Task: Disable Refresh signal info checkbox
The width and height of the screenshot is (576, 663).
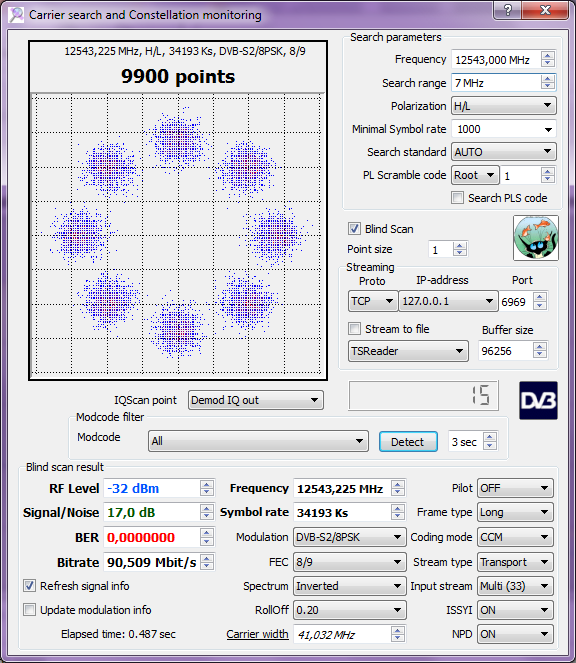Action: [x=29, y=586]
